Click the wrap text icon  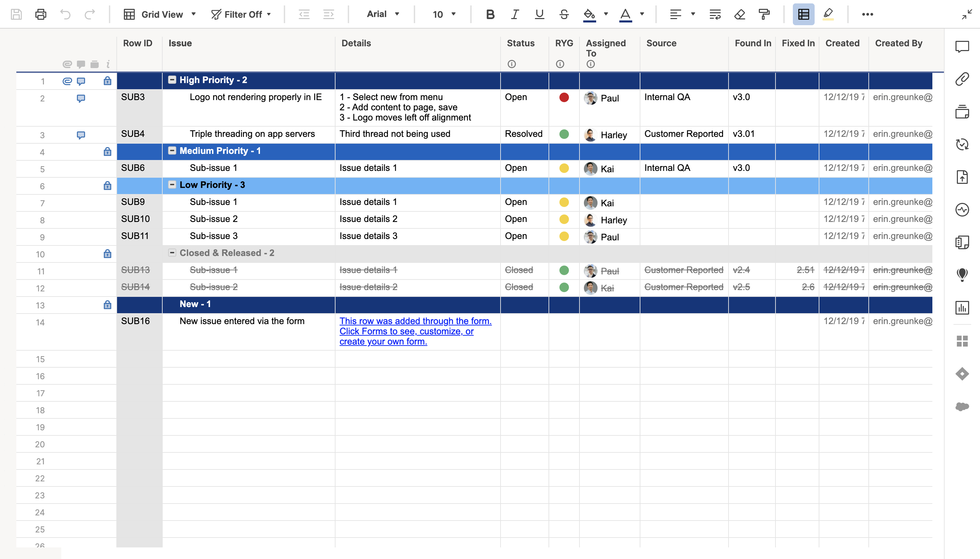715,15
